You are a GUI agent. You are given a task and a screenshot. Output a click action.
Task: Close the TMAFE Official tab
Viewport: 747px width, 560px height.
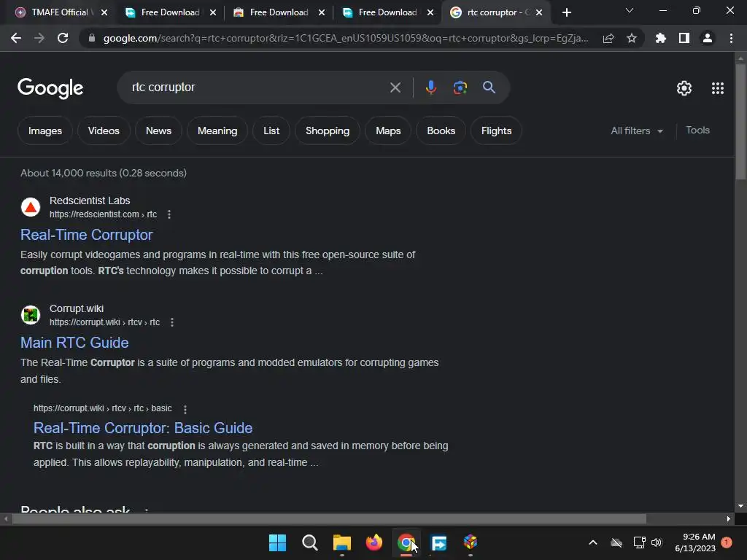click(104, 12)
